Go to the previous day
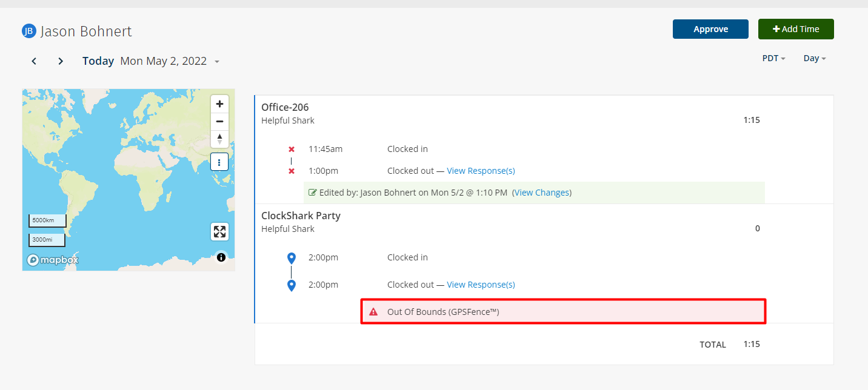The height and width of the screenshot is (390, 868). click(x=35, y=61)
